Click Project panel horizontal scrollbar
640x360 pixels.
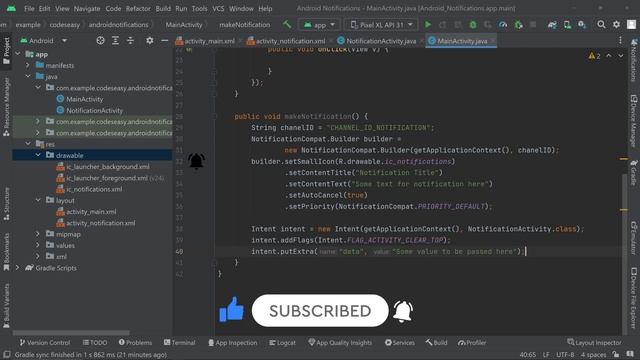[71, 333]
